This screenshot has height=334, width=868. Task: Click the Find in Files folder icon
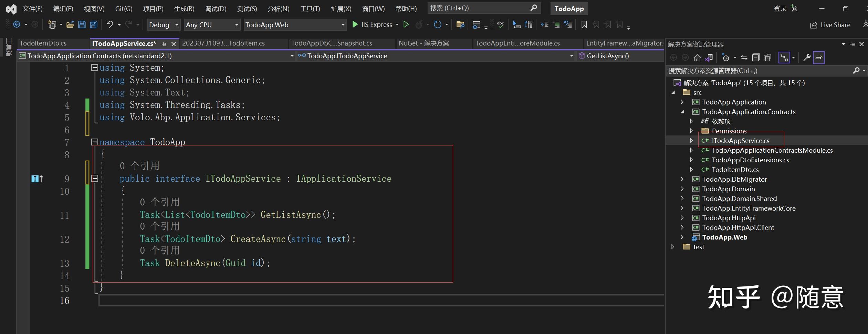pyautogui.click(x=460, y=24)
